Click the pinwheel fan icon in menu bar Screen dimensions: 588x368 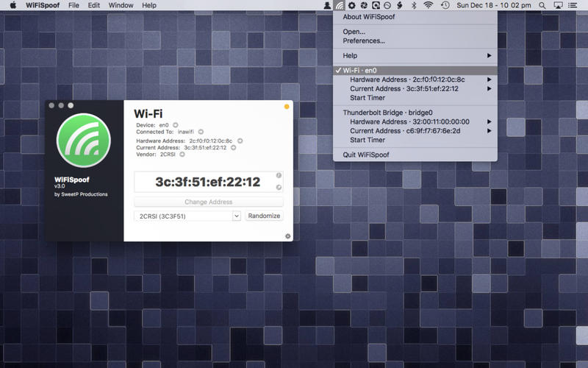(363, 5)
